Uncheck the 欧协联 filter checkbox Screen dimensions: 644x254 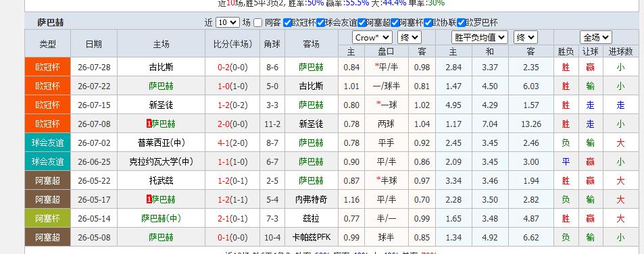[428, 23]
